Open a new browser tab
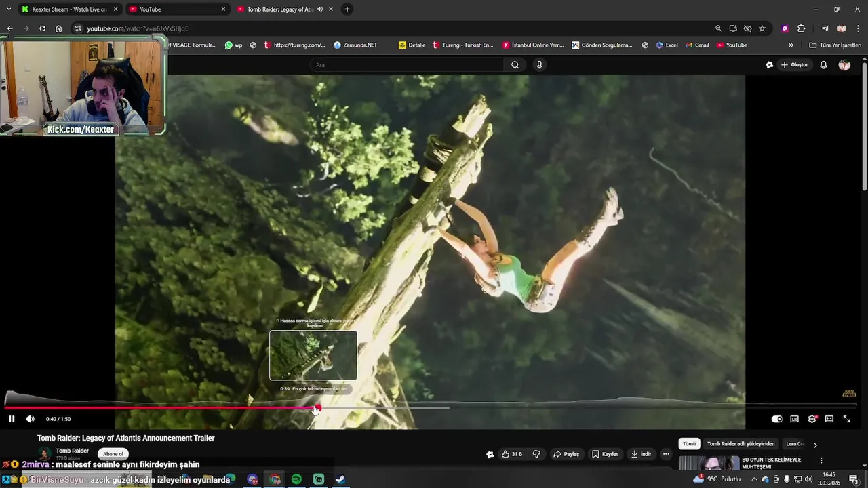 347,9
